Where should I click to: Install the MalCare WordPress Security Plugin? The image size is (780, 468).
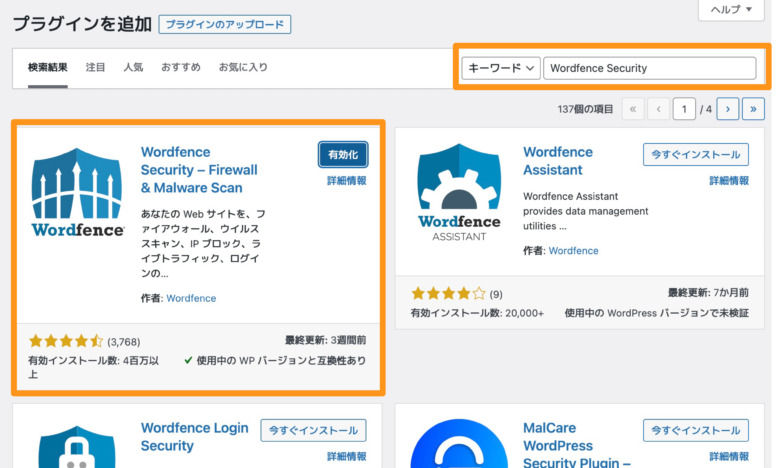pos(695,431)
